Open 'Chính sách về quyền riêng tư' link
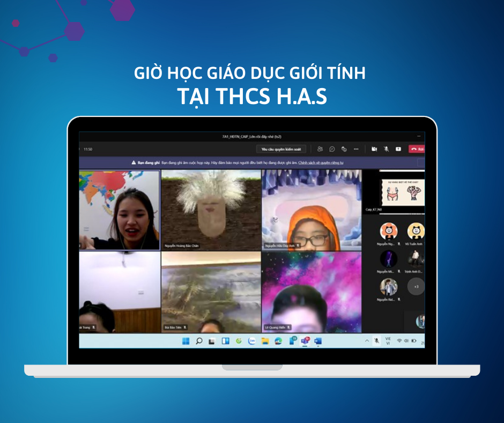The height and width of the screenshot is (423, 504). point(321,162)
